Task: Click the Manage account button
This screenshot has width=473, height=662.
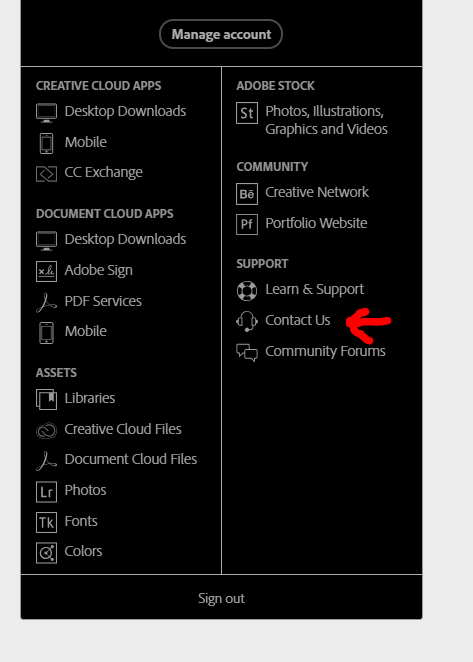Action: click(221, 34)
